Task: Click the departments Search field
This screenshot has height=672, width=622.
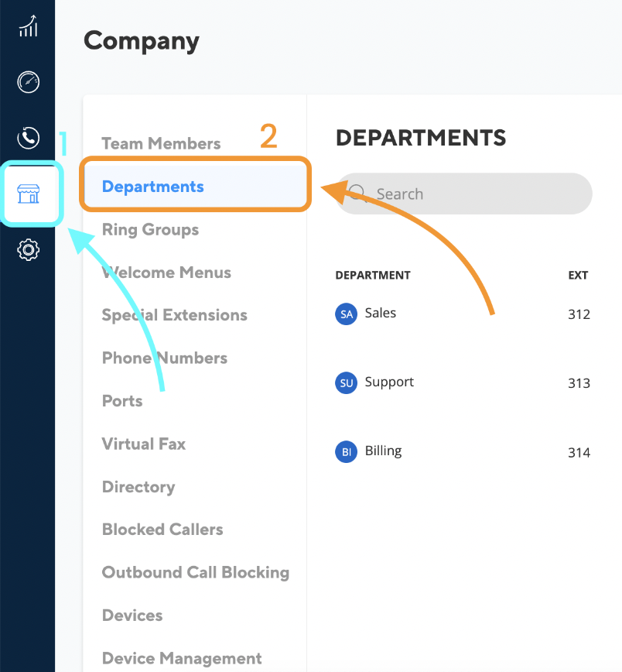Action: pyautogui.click(x=464, y=194)
